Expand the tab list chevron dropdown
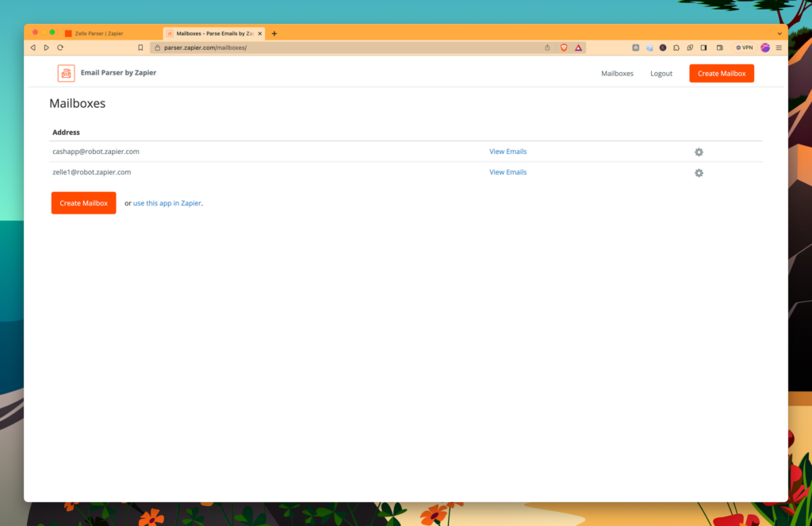The width and height of the screenshot is (812, 526). [779, 33]
